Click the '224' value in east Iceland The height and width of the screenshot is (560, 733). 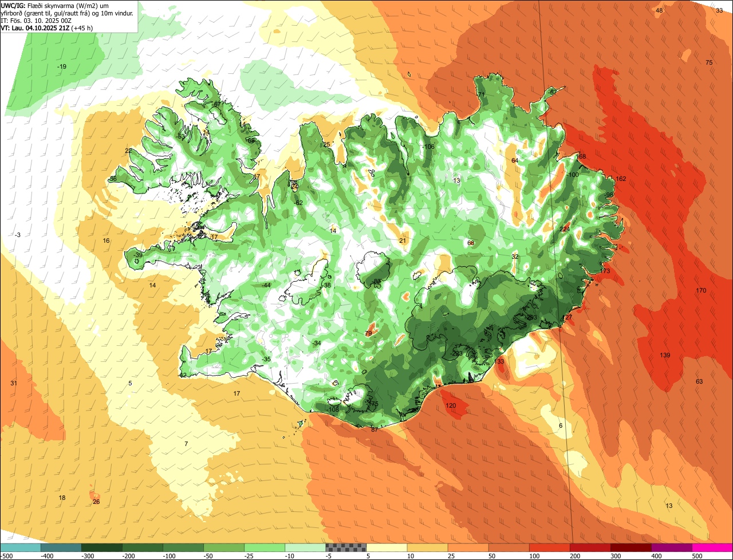[x=565, y=229]
